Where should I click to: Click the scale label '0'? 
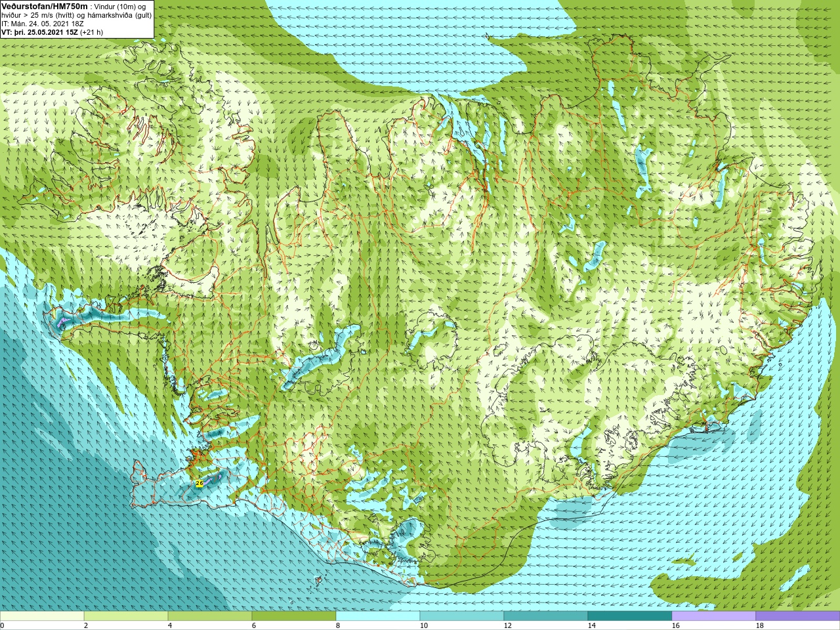tap(3, 625)
